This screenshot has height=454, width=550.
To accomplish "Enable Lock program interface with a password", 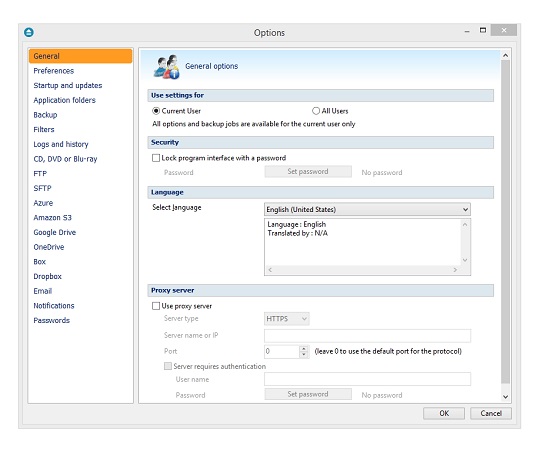I will pyautogui.click(x=156, y=158).
